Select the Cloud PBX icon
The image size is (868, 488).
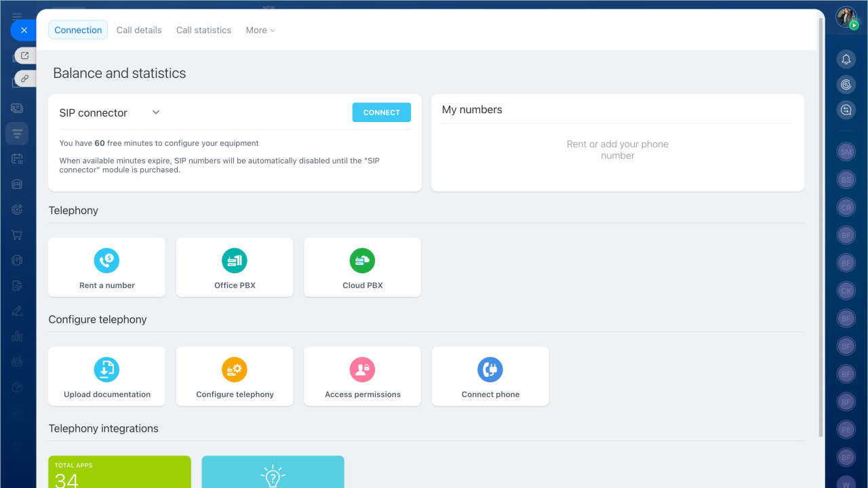pos(362,261)
